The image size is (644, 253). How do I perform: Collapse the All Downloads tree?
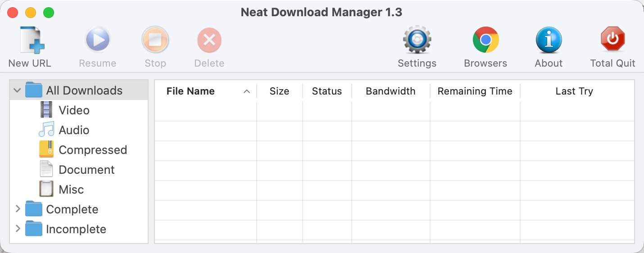(x=18, y=90)
